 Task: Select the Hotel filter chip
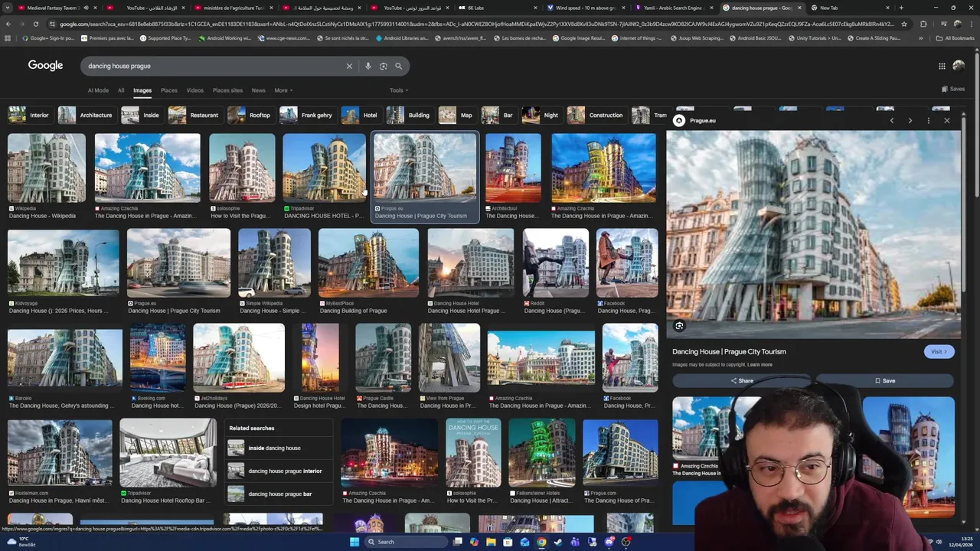pyautogui.click(x=361, y=115)
